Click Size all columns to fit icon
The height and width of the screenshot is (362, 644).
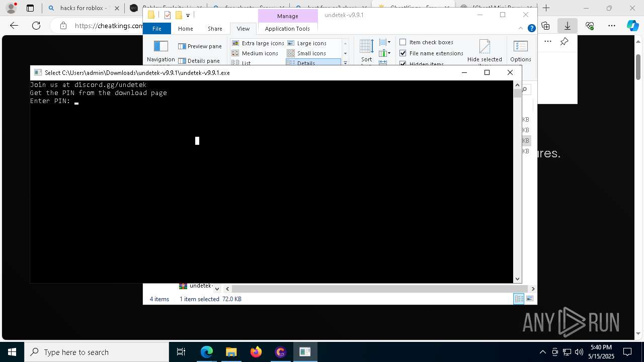click(x=383, y=63)
